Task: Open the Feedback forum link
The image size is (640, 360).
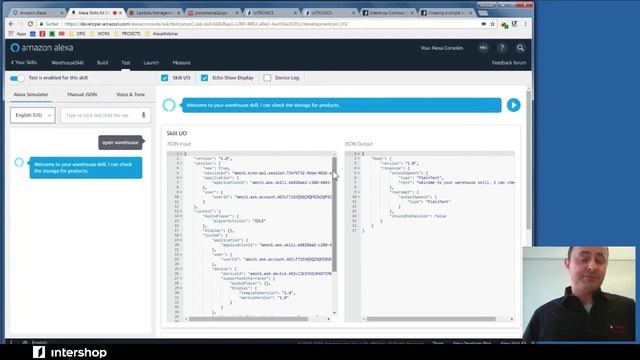Action: (509, 63)
